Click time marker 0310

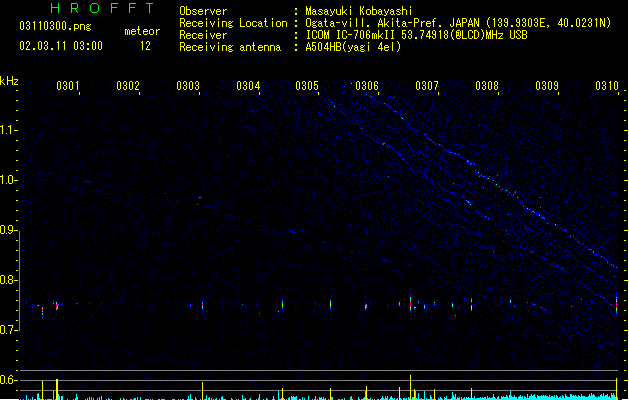(x=607, y=86)
